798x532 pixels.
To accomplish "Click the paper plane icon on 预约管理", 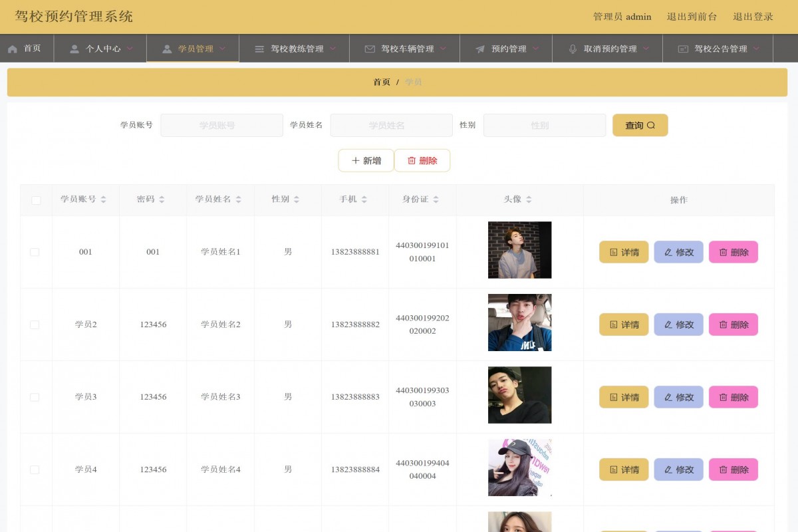I will 480,48.
